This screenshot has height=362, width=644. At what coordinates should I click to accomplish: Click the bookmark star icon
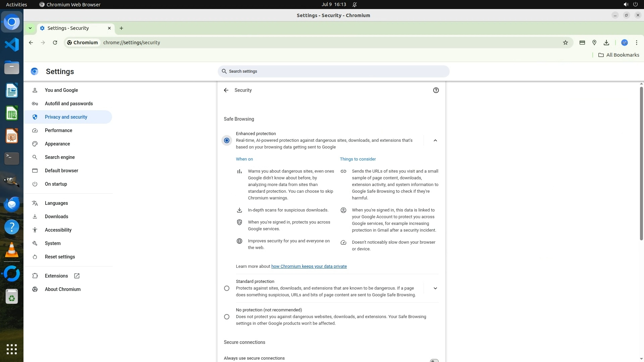point(566,43)
